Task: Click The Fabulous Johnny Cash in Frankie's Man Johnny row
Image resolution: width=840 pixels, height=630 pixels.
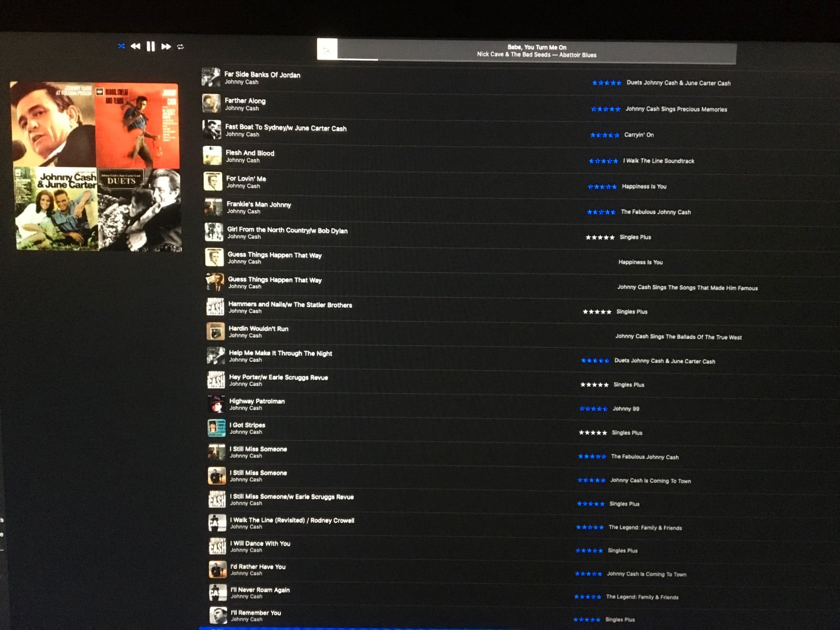Action: tap(656, 212)
